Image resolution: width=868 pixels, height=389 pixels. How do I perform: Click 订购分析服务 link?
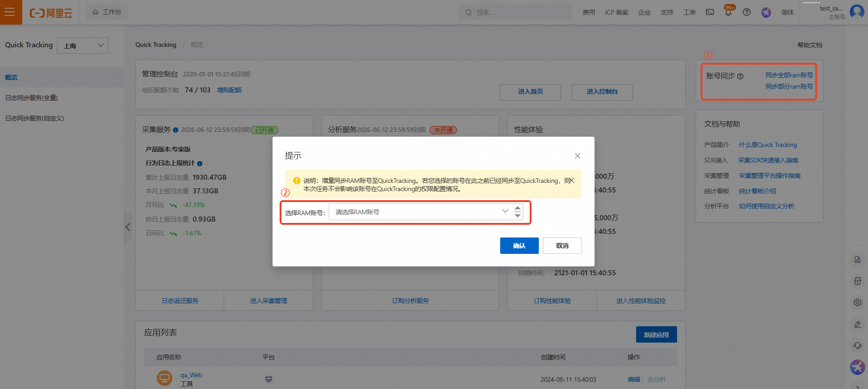(x=410, y=301)
